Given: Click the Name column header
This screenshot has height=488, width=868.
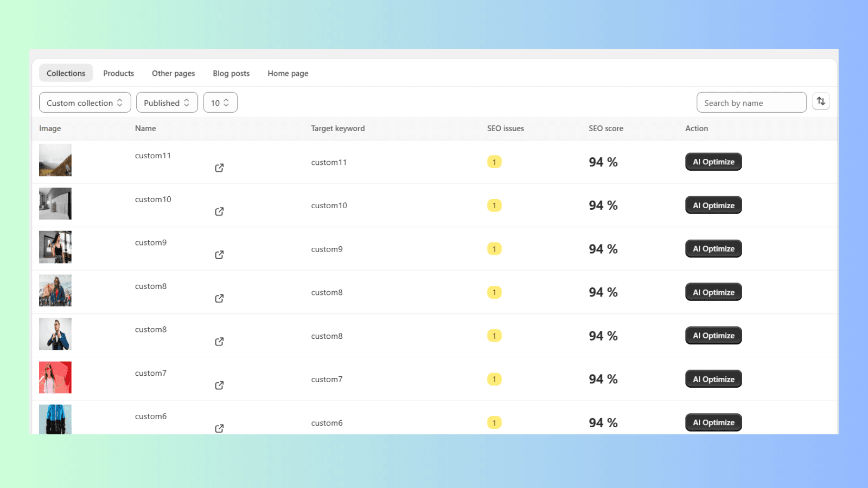Looking at the screenshot, I should 145,129.
